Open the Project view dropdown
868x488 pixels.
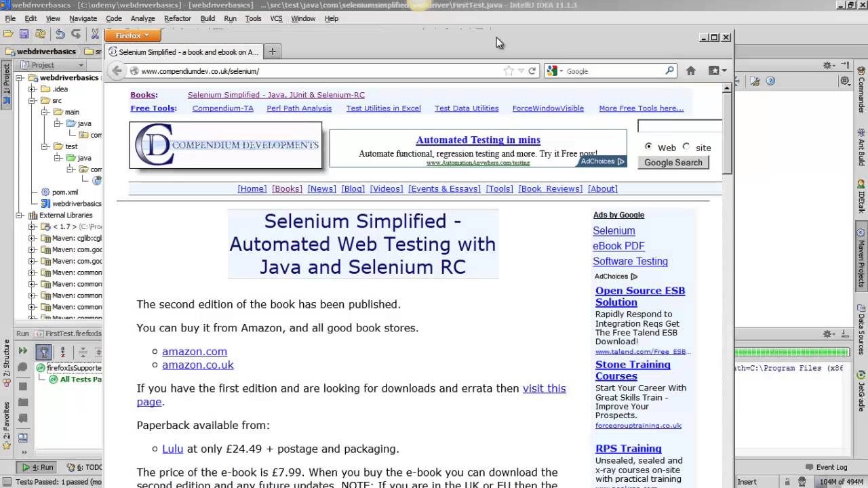click(x=51, y=65)
